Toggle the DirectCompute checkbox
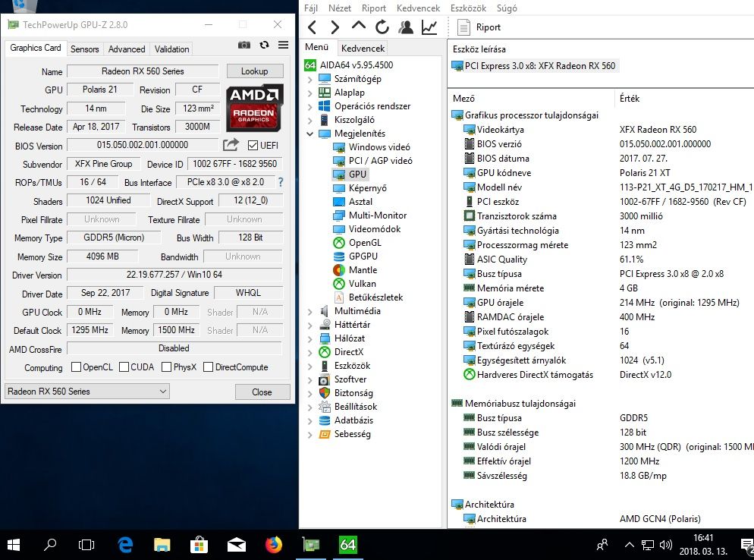The height and width of the screenshot is (560, 754). tap(208, 367)
